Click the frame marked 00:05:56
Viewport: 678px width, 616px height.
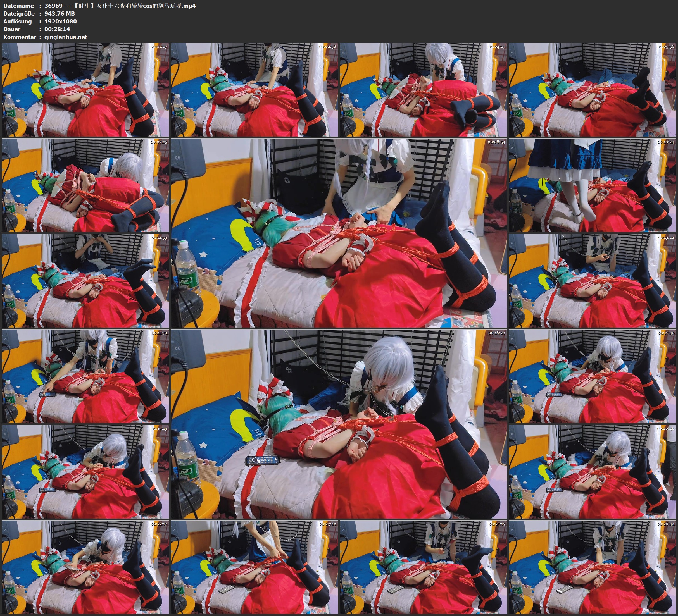click(x=593, y=90)
